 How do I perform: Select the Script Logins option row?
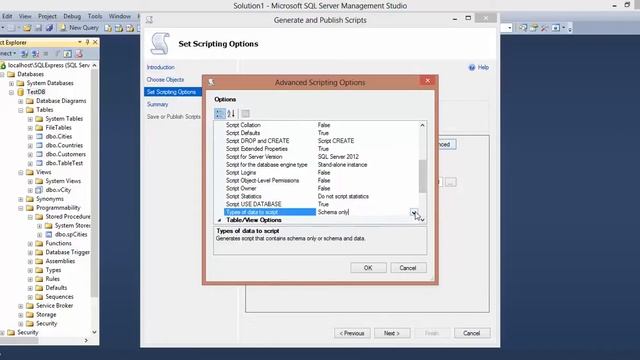pos(320,173)
